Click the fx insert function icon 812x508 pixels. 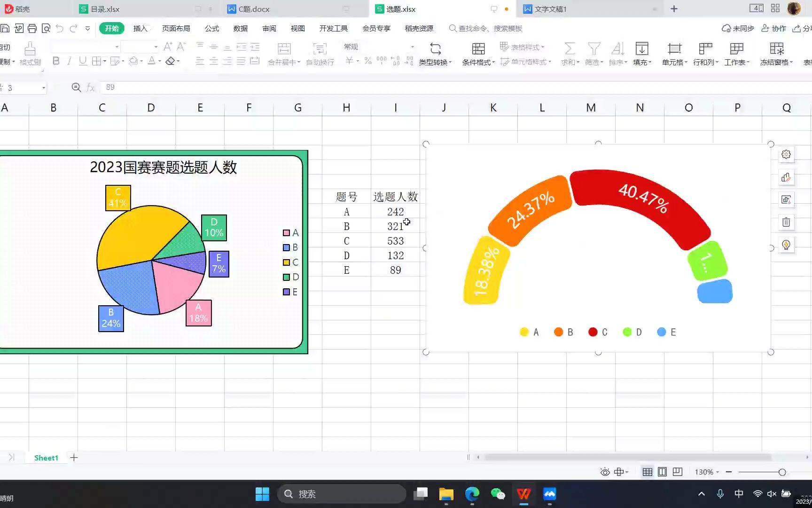click(x=90, y=87)
